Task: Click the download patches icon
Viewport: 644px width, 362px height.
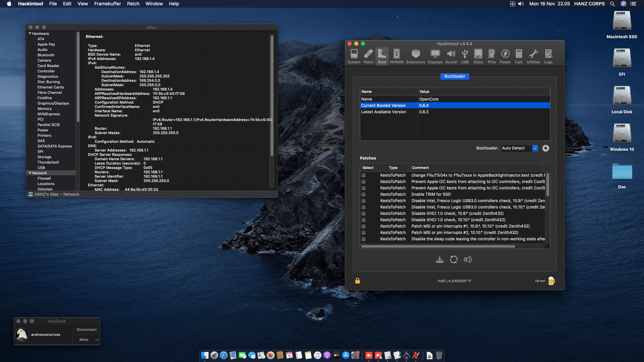Action: [440, 259]
